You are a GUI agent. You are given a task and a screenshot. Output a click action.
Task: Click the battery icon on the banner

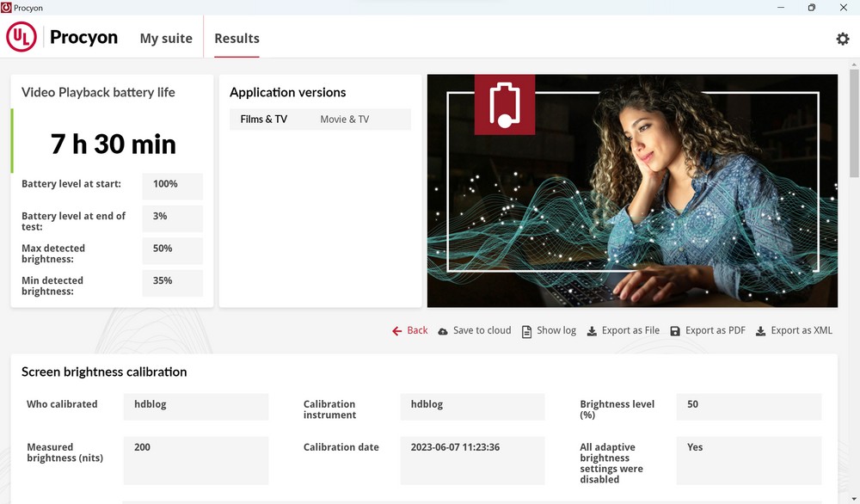click(x=505, y=105)
